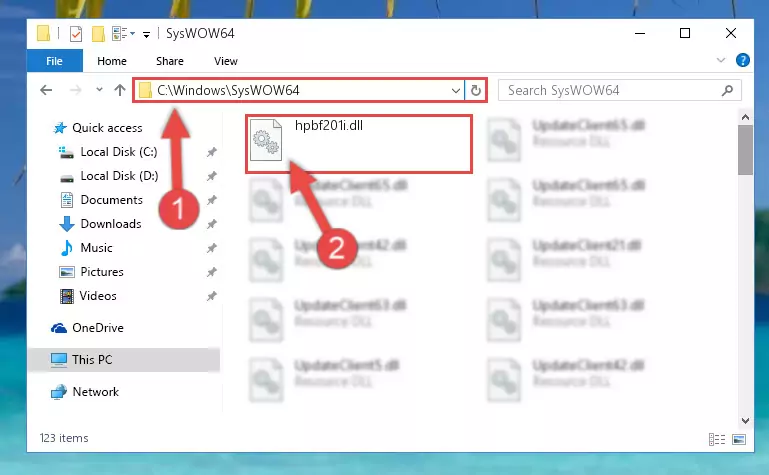Click the pin icon beside Pictures

pos(211,272)
